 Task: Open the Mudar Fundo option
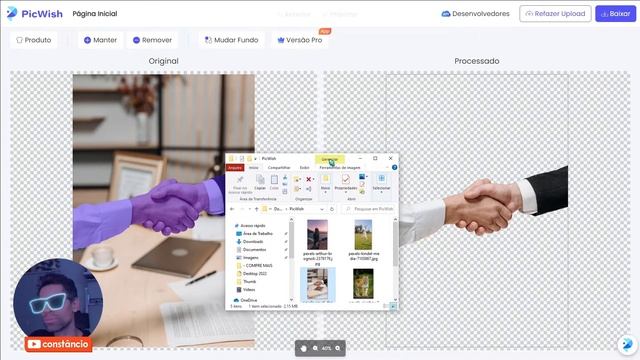(231, 40)
